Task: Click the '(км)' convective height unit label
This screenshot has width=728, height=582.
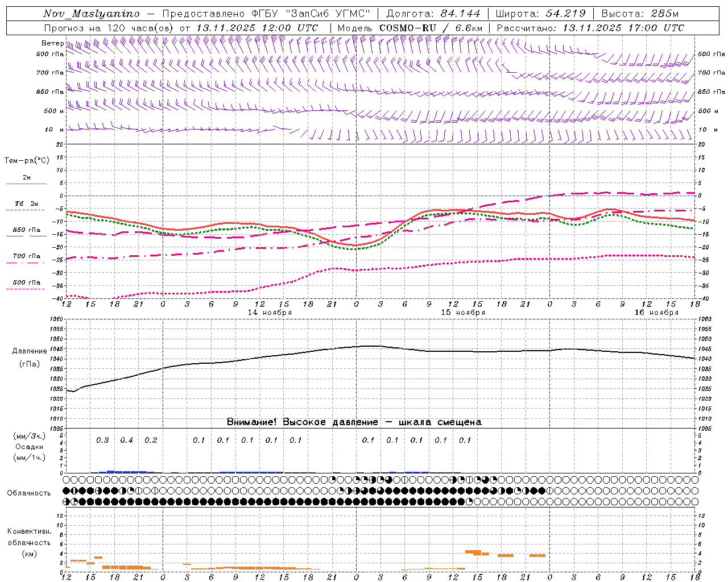Action: tap(30, 554)
